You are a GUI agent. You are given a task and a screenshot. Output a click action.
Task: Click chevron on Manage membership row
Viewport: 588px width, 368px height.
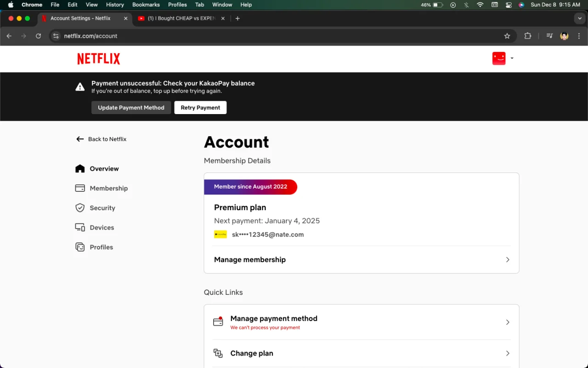[508, 259]
